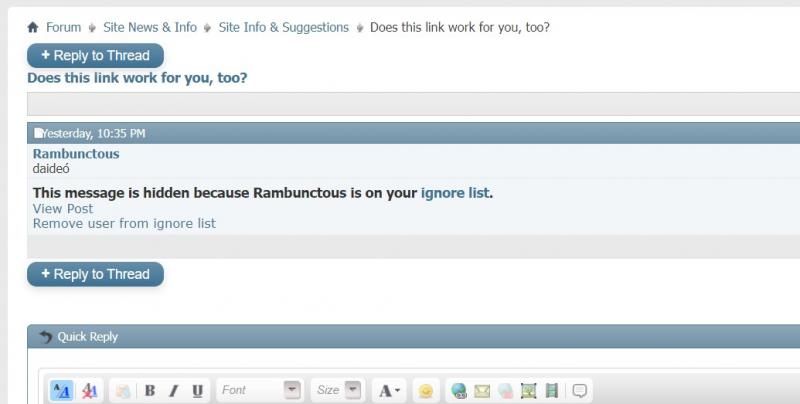Click the View Post link
Screen dimensions: 800x404
tap(63, 209)
